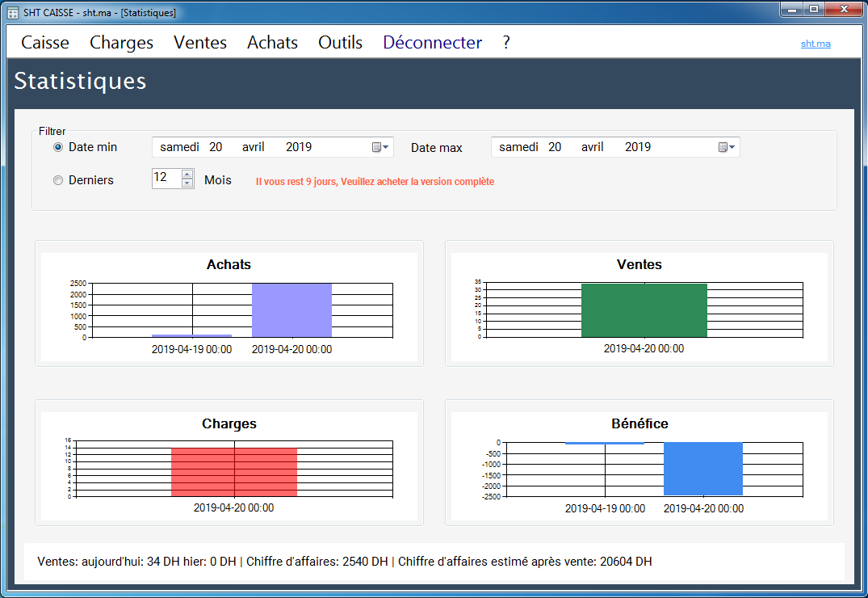Click Déconnecter to log out
This screenshot has height=598, width=868.
(x=432, y=43)
